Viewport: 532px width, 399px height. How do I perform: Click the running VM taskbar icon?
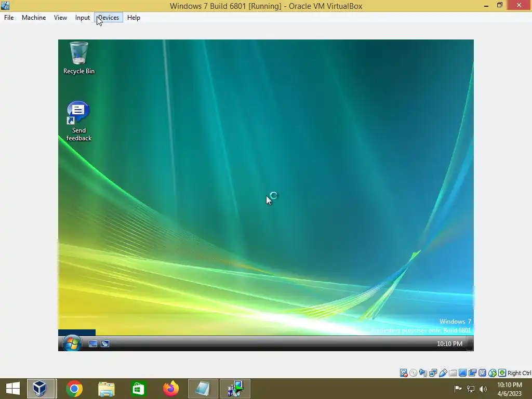coord(235,389)
